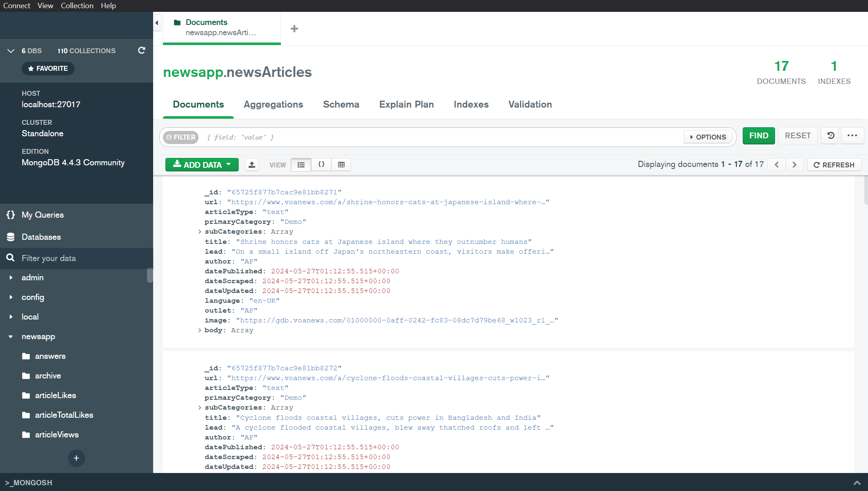Switch to Validation tab
Viewport: 868px width, 491px height.
point(530,104)
